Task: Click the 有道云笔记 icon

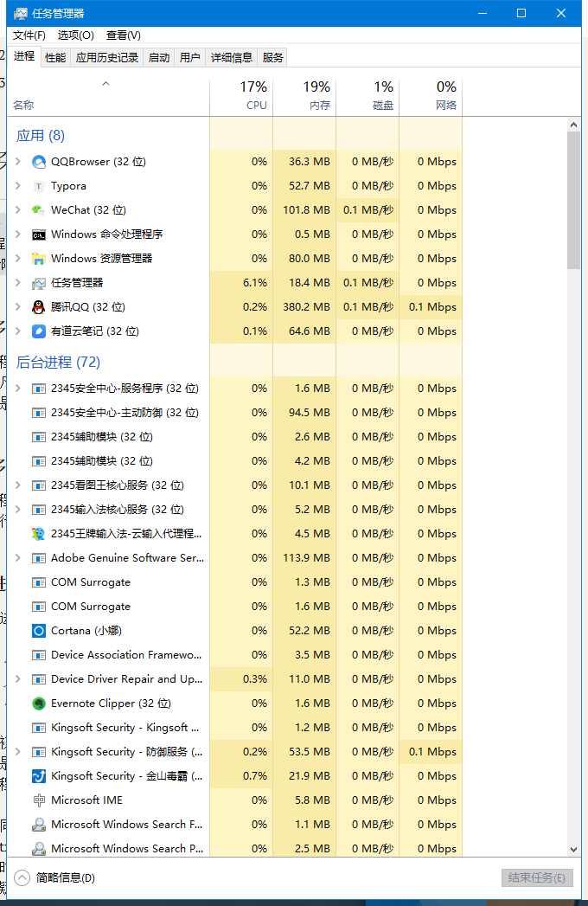Action: point(39,331)
